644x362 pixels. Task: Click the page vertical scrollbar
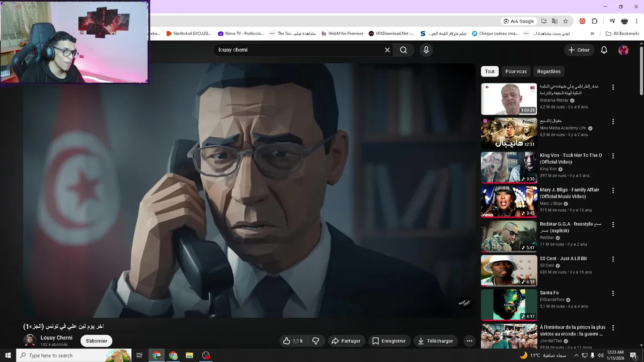coord(641,70)
